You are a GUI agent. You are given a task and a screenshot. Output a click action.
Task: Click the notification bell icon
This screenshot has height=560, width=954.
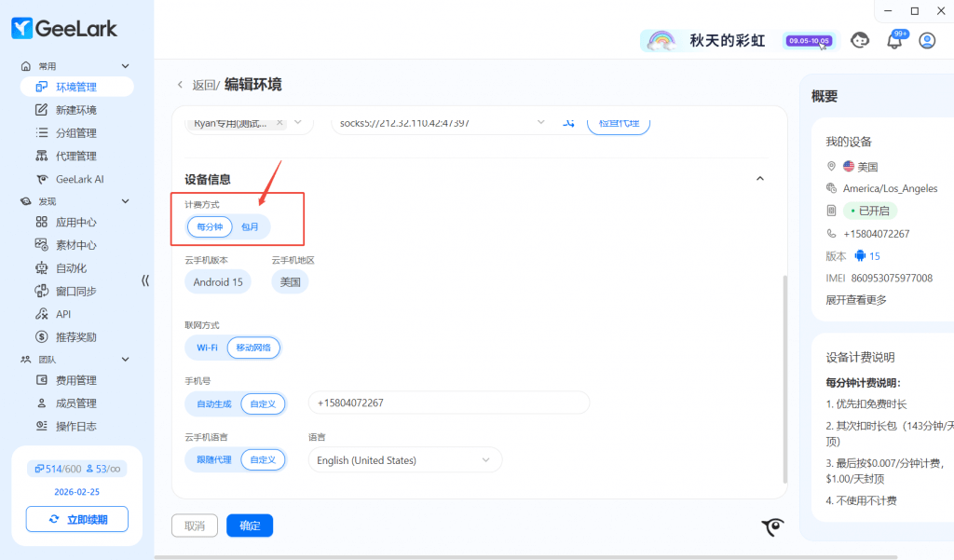coord(894,40)
